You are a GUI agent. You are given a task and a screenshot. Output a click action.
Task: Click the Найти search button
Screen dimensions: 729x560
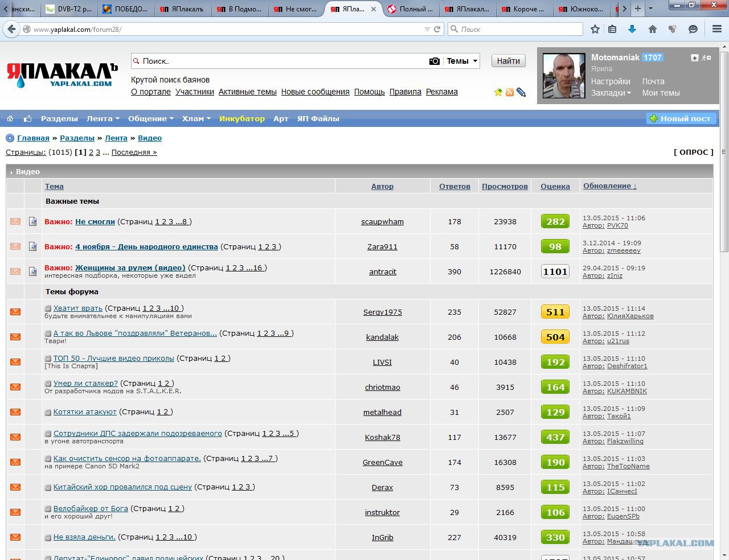coord(509,61)
